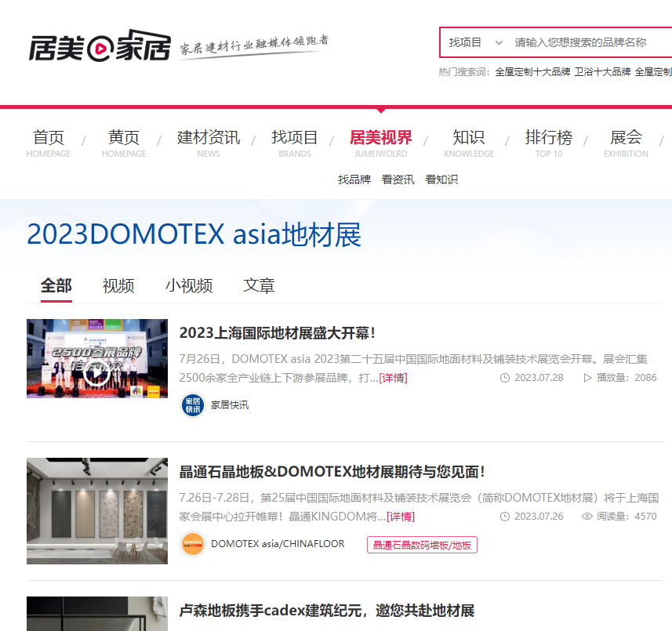The image size is (672, 631).
Task: Click the 晶通石晶数码墙板/地板 brand tag
Action: [422, 545]
